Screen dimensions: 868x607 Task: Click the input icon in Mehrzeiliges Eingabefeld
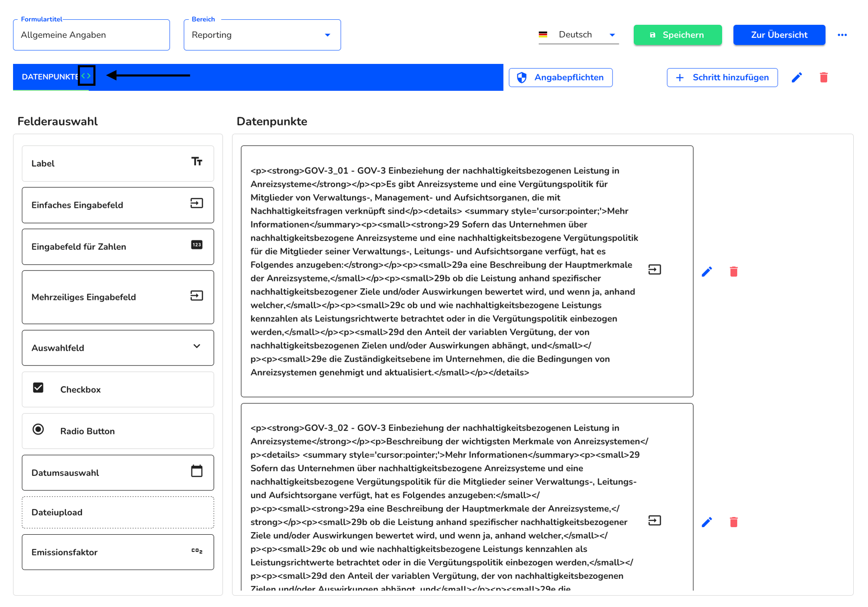[x=197, y=296]
